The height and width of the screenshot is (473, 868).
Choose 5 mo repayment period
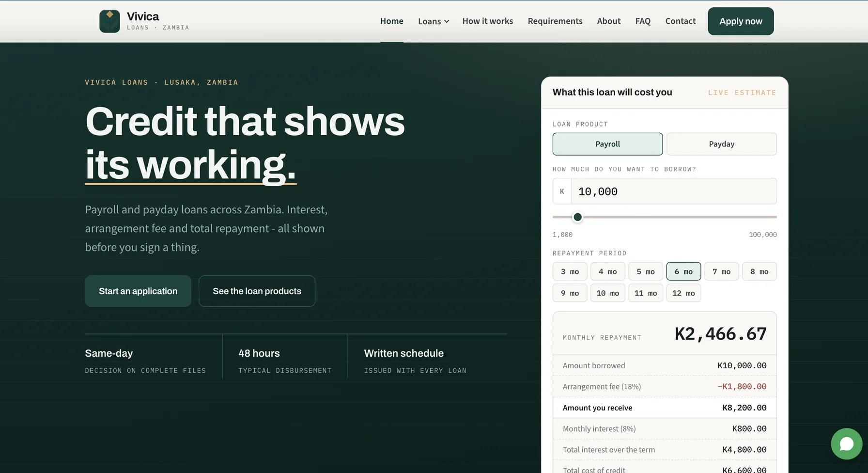[x=646, y=271]
